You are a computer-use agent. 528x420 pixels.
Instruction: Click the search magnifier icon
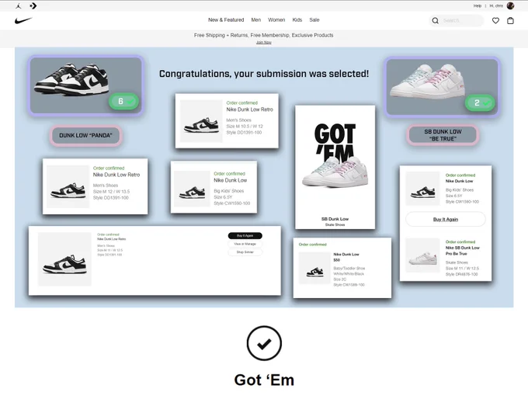tap(436, 20)
